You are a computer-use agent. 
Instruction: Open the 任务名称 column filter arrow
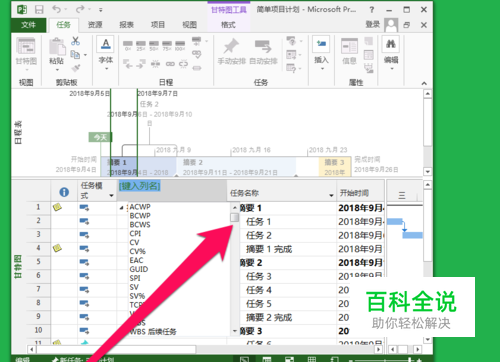(x=331, y=195)
